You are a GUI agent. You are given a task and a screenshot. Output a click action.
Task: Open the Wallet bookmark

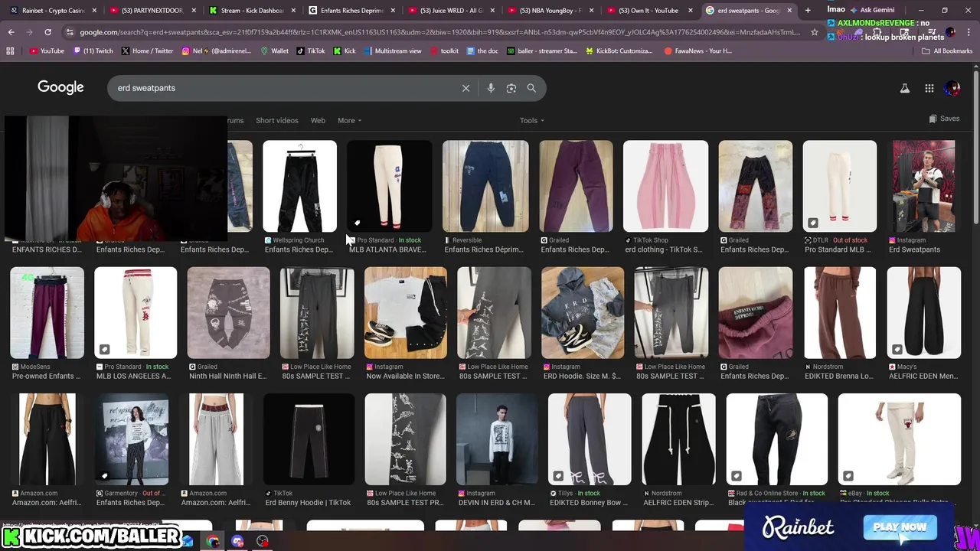tap(274, 51)
